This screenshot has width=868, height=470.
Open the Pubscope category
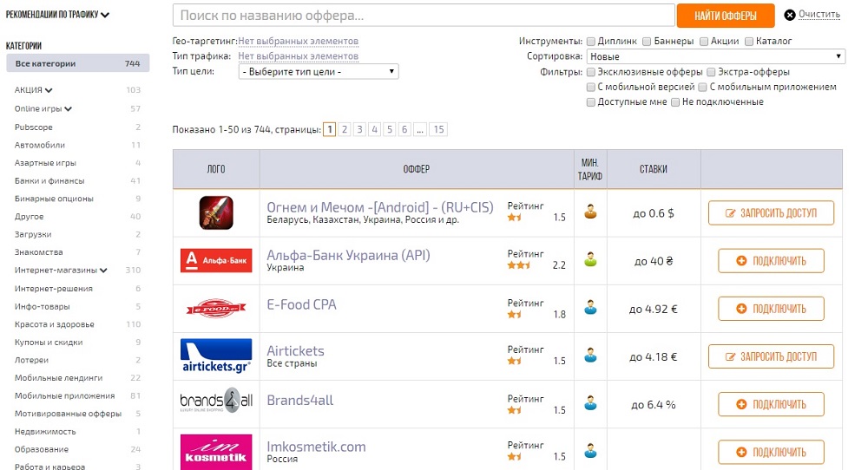[x=34, y=127]
